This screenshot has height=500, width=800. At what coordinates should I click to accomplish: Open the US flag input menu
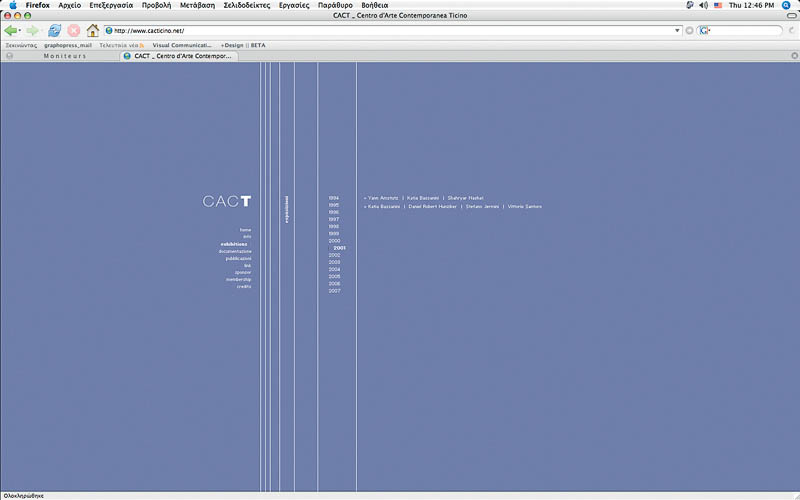[x=718, y=5]
